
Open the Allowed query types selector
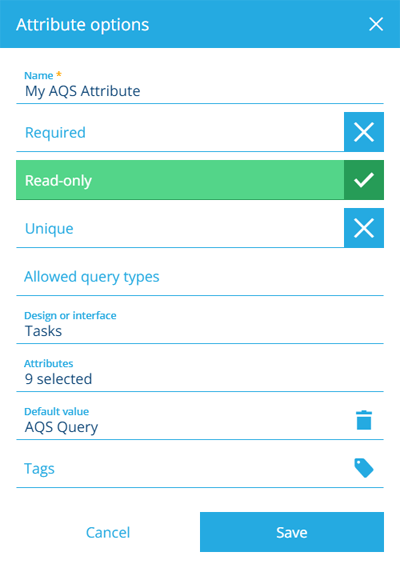tap(200, 277)
